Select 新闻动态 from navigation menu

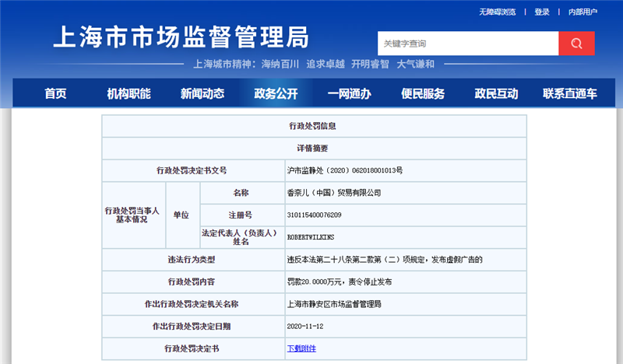[202, 94]
